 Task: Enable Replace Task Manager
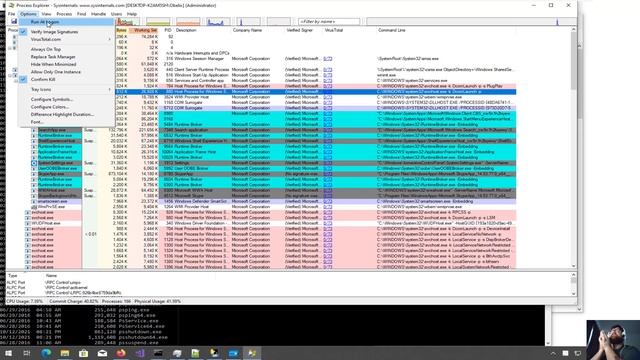tap(67, 57)
